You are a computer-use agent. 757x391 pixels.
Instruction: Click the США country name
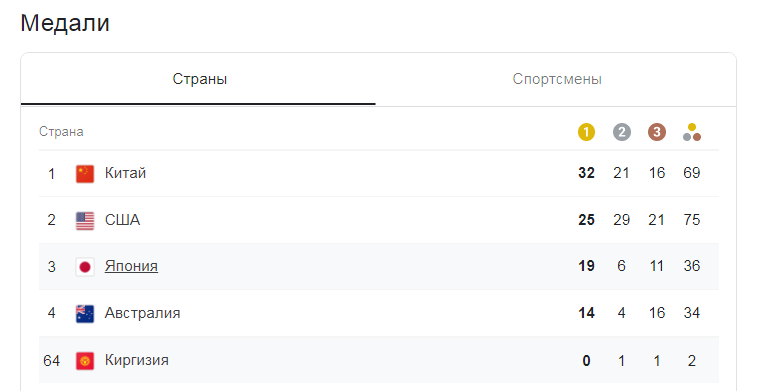(123, 220)
